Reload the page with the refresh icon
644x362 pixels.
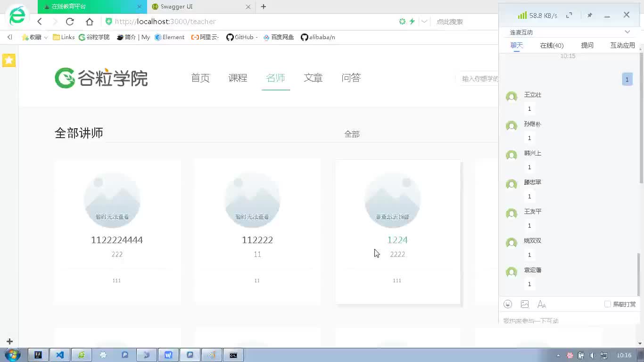pyautogui.click(x=70, y=22)
